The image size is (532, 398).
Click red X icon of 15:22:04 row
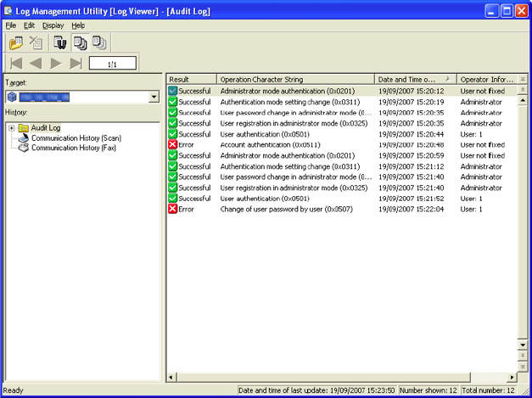click(x=173, y=209)
